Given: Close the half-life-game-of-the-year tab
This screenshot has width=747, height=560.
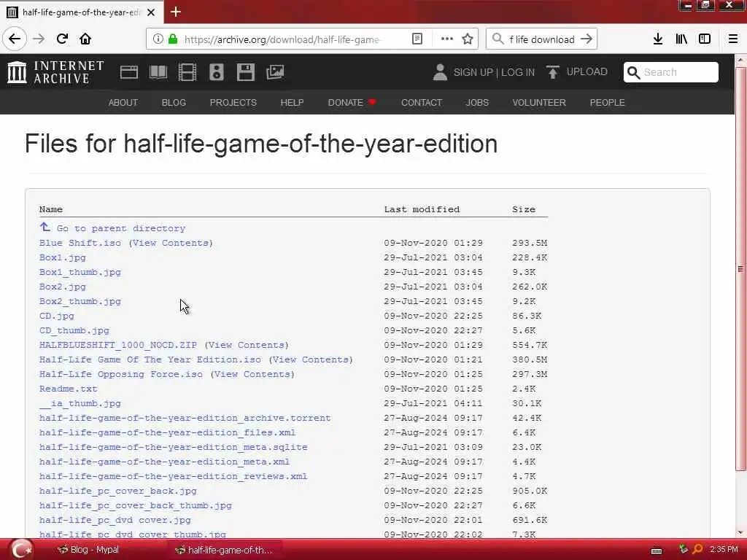Looking at the screenshot, I should (x=151, y=12).
